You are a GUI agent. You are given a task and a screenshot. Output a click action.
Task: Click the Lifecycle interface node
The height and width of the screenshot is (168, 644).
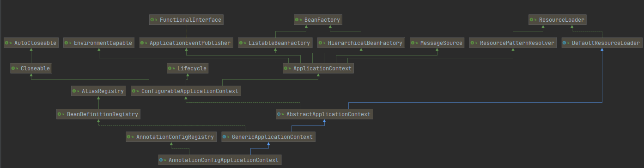coord(188,68)
